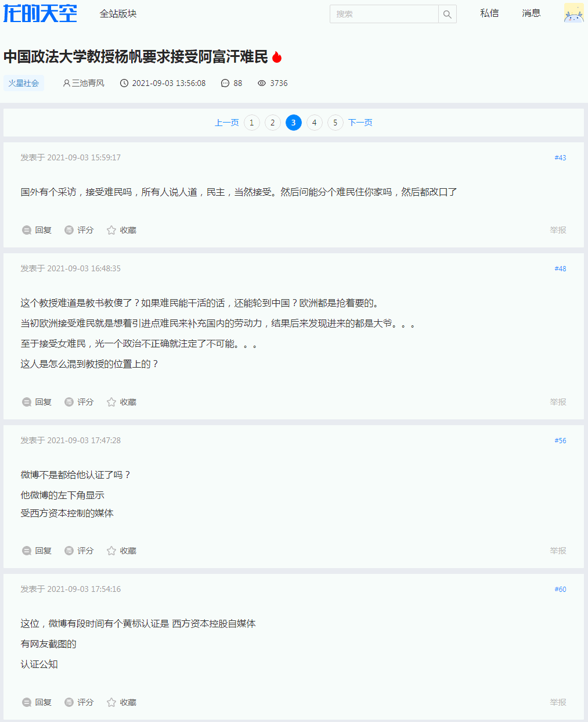Viewport: 588px width, 722px height.
Task: Open the 全站版块 menu
Action: (118, 13)
